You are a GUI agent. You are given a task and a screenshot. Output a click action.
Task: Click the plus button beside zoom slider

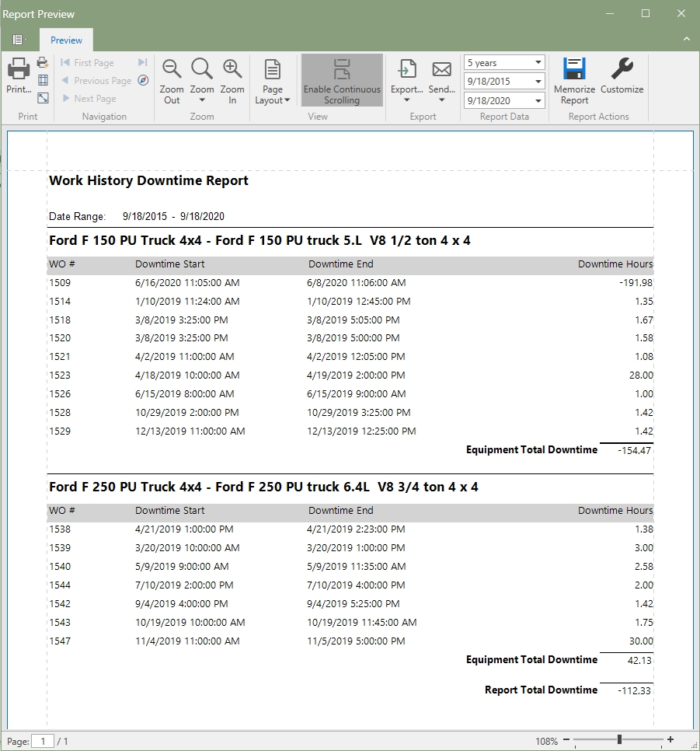click(670, 740)
